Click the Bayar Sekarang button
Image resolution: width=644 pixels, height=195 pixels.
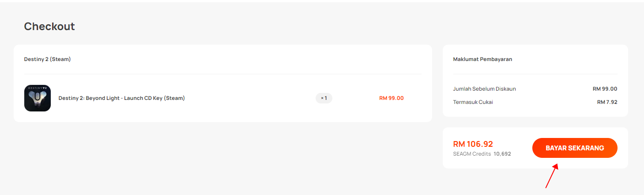pos(575,148)
